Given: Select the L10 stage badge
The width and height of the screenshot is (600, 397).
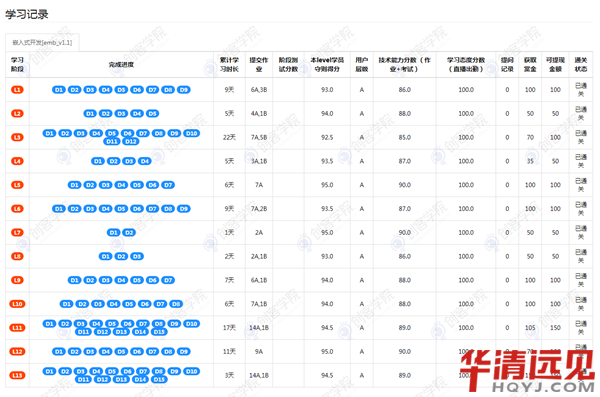Looking at the screenshot, I should point(17,304).
